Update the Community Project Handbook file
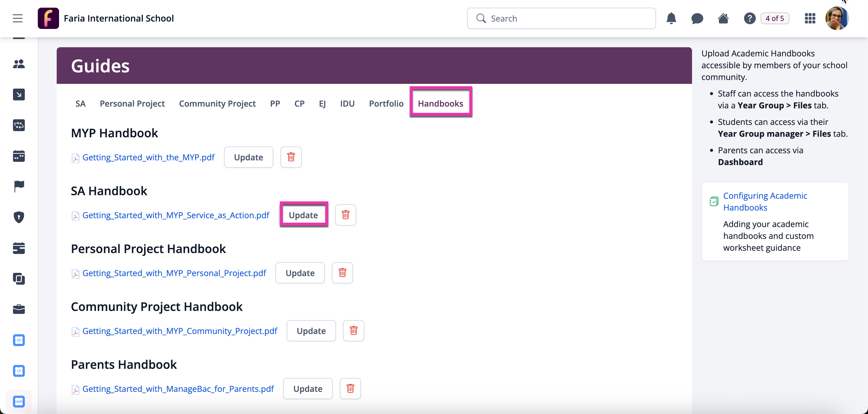 [x=311, y=331]
